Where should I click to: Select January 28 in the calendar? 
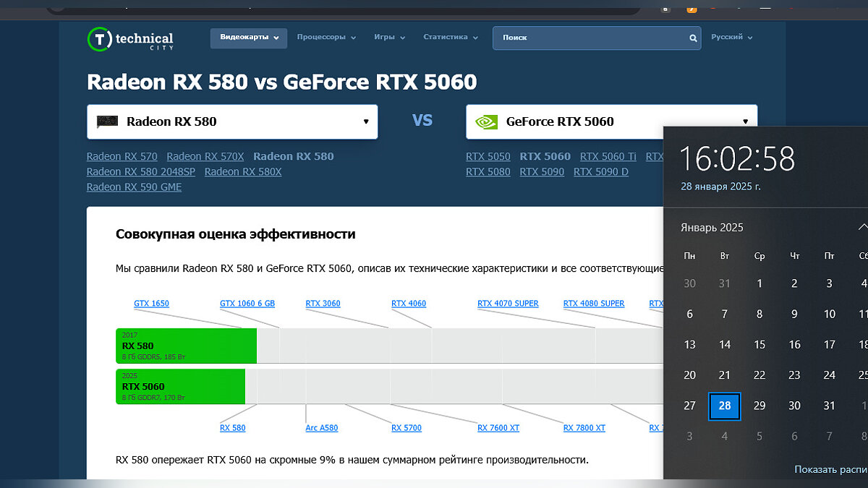[724, 406]
